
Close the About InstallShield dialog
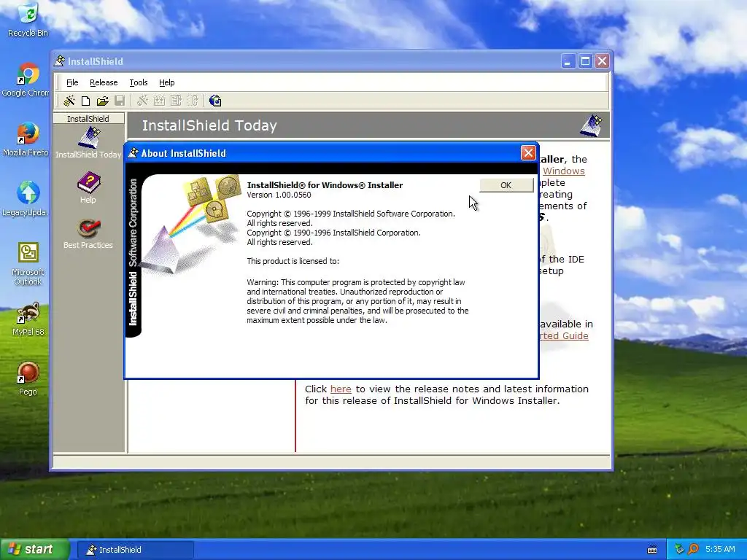[x=528, y=153]
